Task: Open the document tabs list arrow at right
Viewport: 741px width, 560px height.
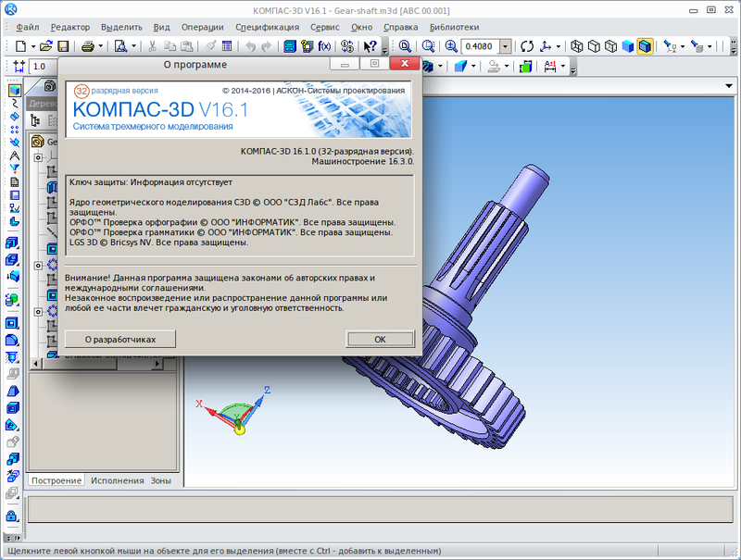Action: [x=728, y=86]
